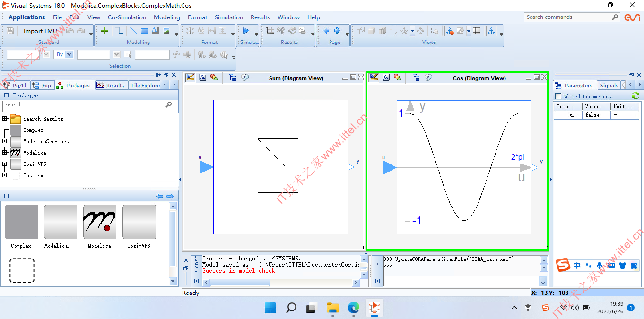This screenshot has height=319, width=644.
Task: Click the table grid icon in Views toolbar
Action: point(477,31)
